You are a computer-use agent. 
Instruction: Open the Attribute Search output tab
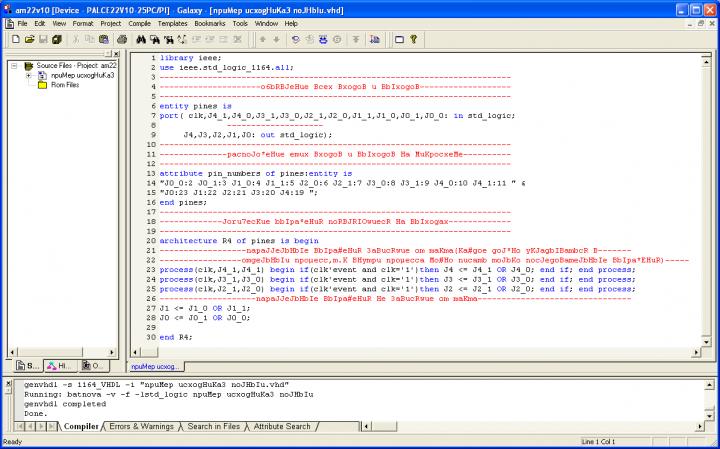click(x=282, y=426)
